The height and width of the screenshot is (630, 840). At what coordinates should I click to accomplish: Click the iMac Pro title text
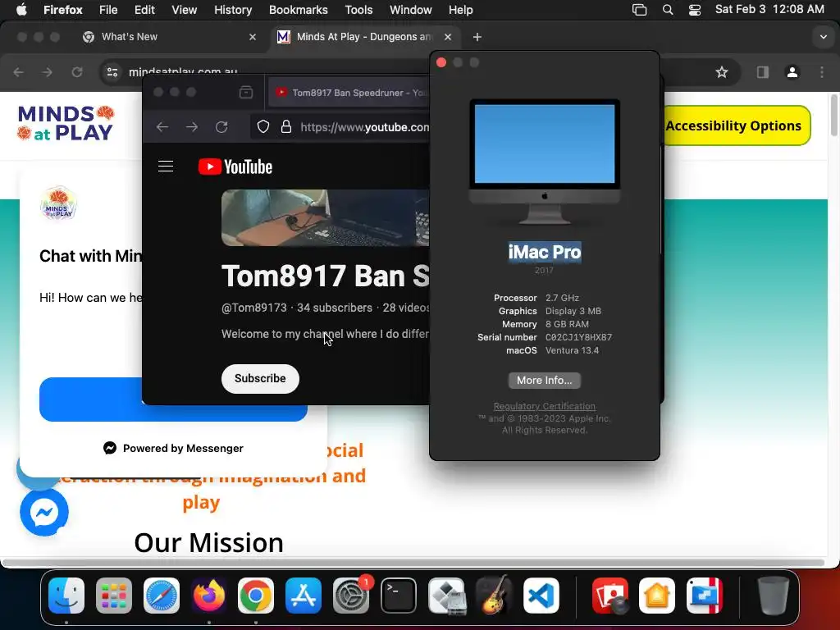point(545,252)
